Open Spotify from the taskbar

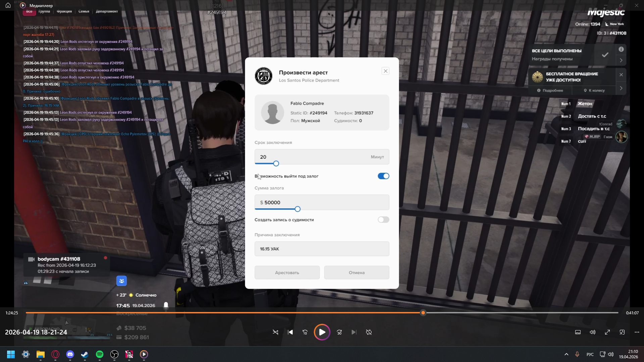pyautogui.click(x=100, y=354)
